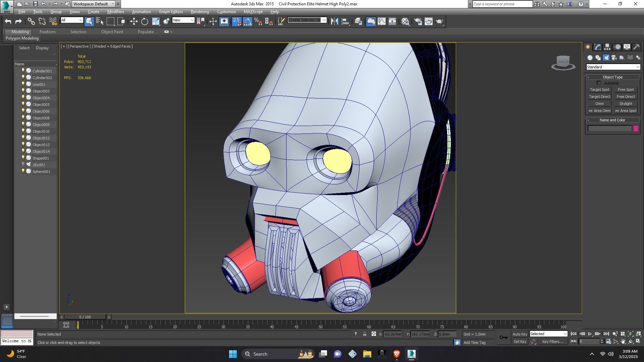Click Select by Name icon
Viewport: 644px width, 362px height.
point(100,21)
